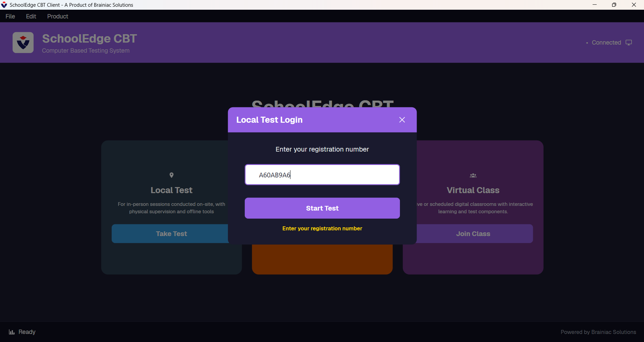644x342 pixels.
Task: Close the SchoolEdge CBT Client window
Action: (634, 5)
